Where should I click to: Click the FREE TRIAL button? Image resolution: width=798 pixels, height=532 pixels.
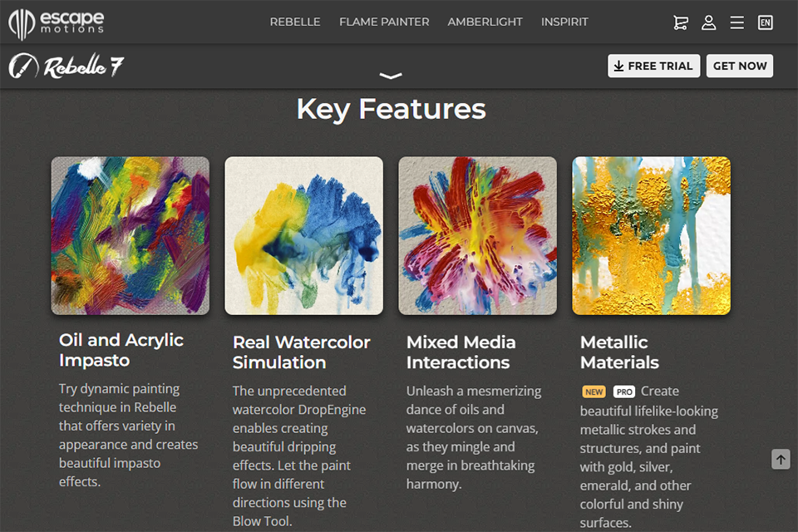pyautogui.click(x=654, y=66)
